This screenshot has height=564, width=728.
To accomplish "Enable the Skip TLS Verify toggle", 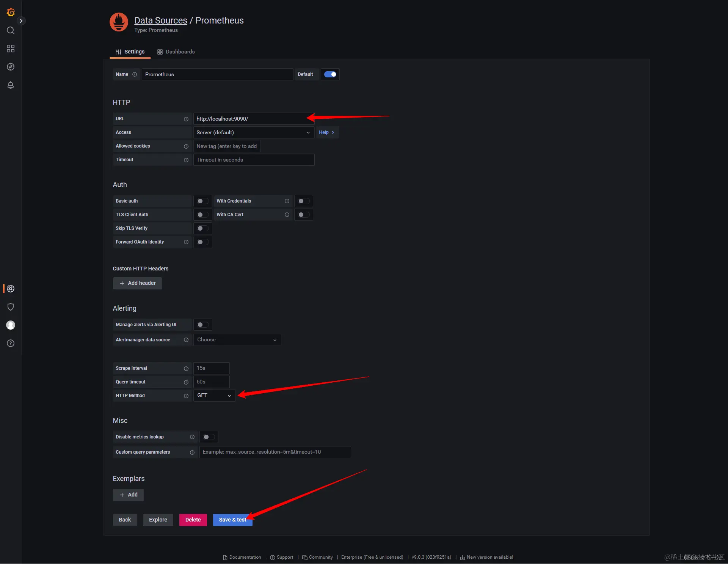I will (202, 228).
